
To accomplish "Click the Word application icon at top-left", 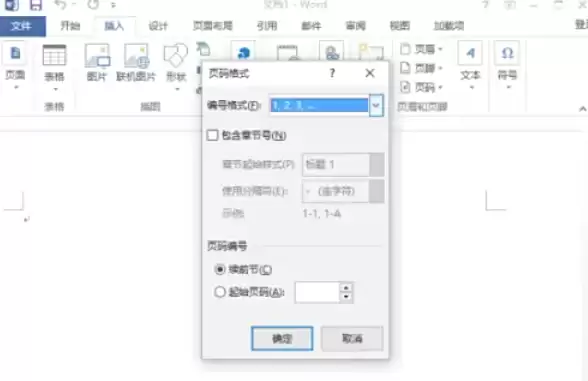I will tap(12, 5).
